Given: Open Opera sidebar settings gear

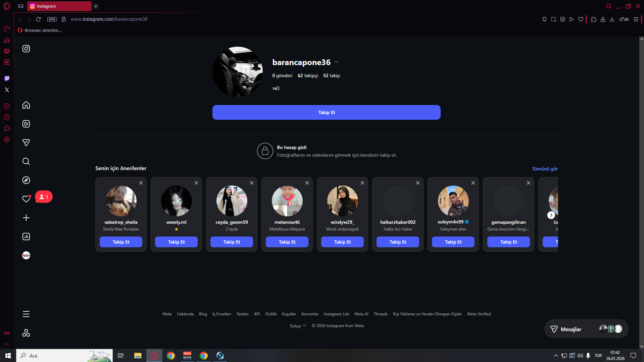Looking at the screenshot, I should pyautogui.click(x=7, y=140).
